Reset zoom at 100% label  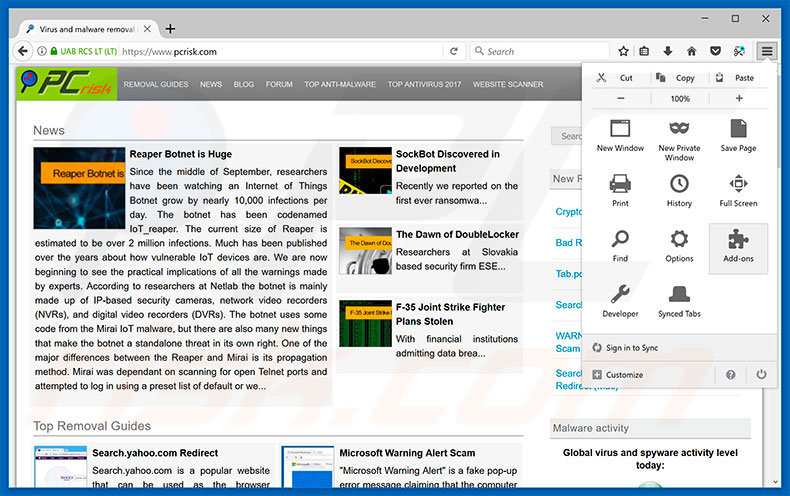coord(680,99)
